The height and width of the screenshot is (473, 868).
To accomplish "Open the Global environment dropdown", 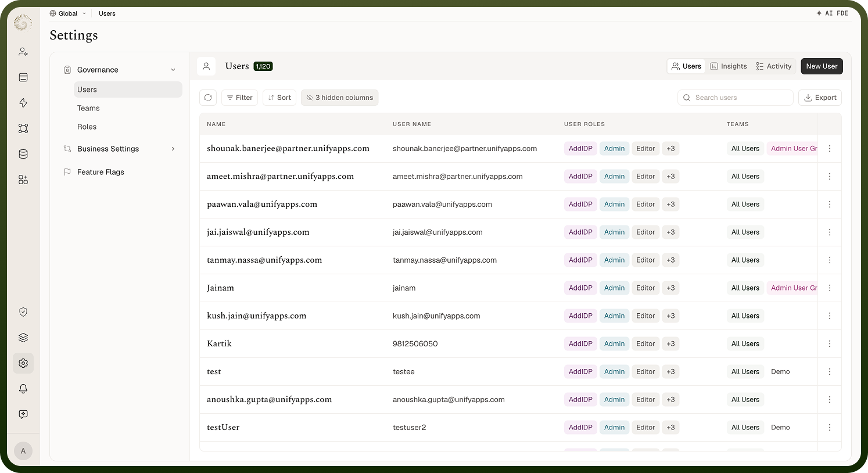I will 68,13.
